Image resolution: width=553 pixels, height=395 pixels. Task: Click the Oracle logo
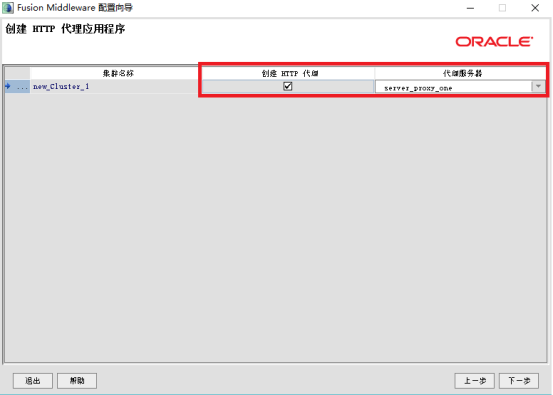[494, 42]
